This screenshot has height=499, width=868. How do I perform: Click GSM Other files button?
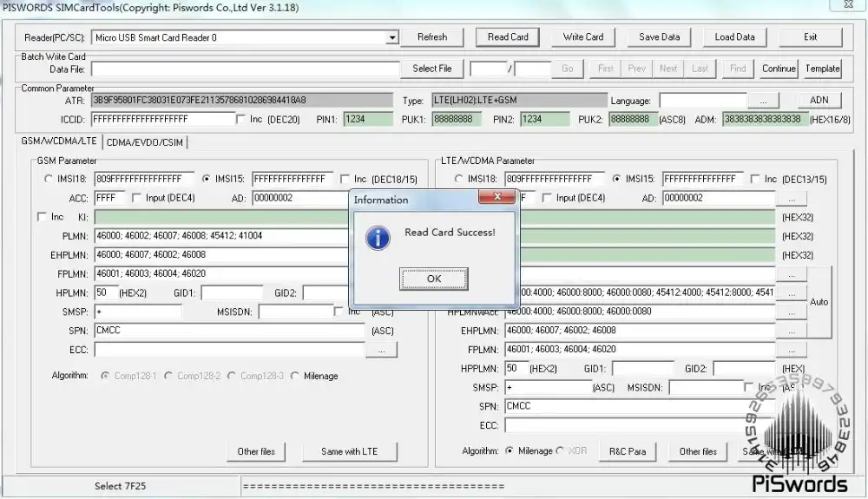pyautogui.click(x=256, y=451)
